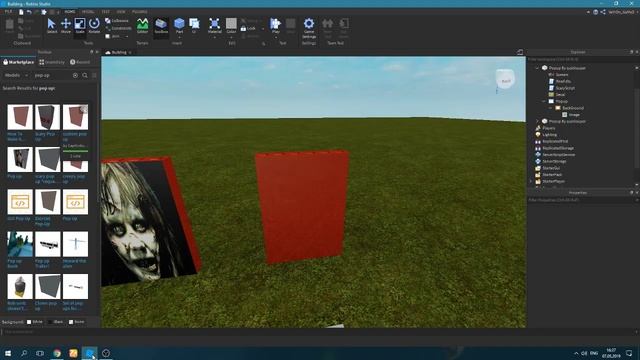The image size is (640, 360).
Task: Open the FILE menu
Action: [x=8, y=12]
